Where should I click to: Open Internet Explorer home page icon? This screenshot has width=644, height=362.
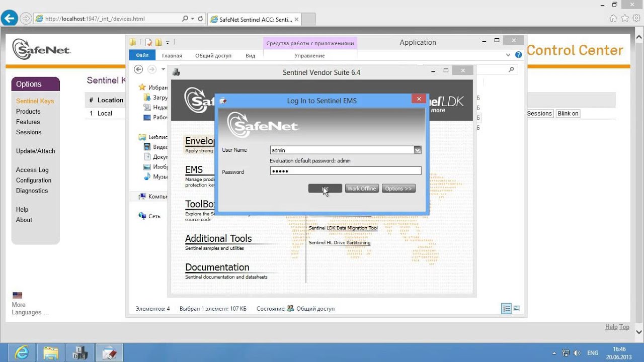[613, 19]
